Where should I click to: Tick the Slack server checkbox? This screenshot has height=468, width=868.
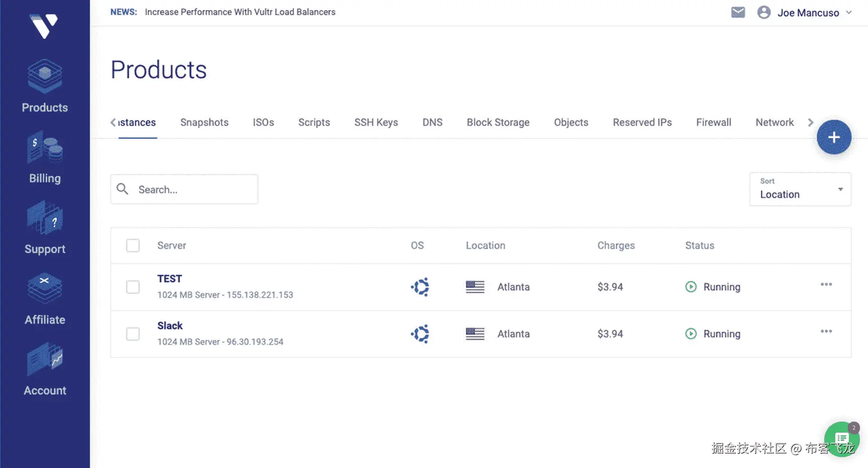[133, 334]
